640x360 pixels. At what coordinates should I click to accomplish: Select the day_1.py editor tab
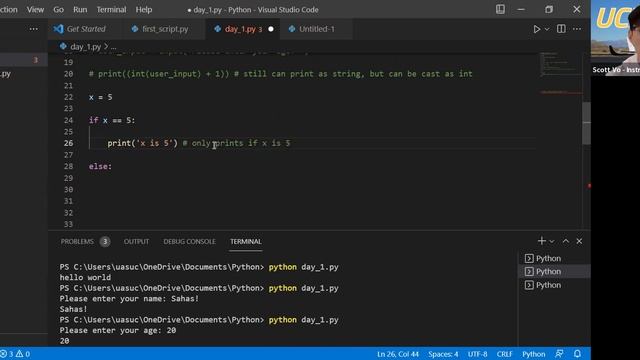[240, 29]
